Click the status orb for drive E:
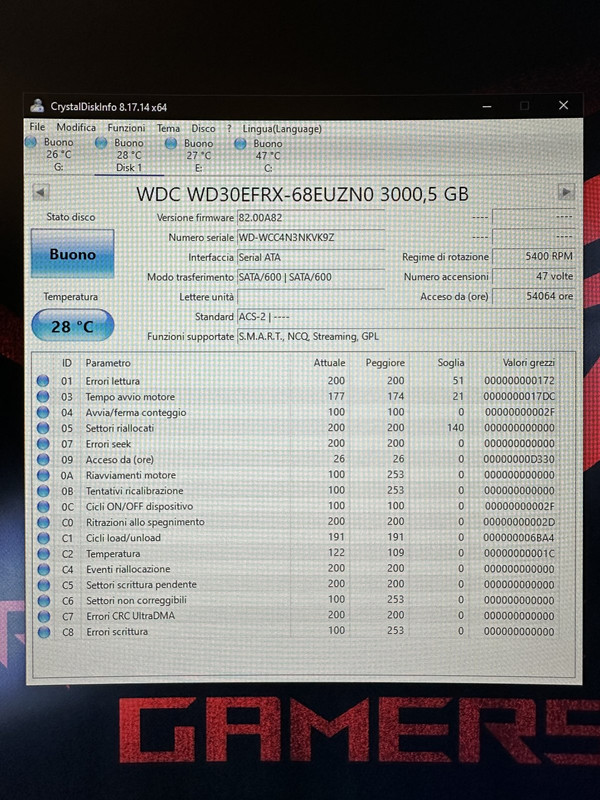 (171, 143)
